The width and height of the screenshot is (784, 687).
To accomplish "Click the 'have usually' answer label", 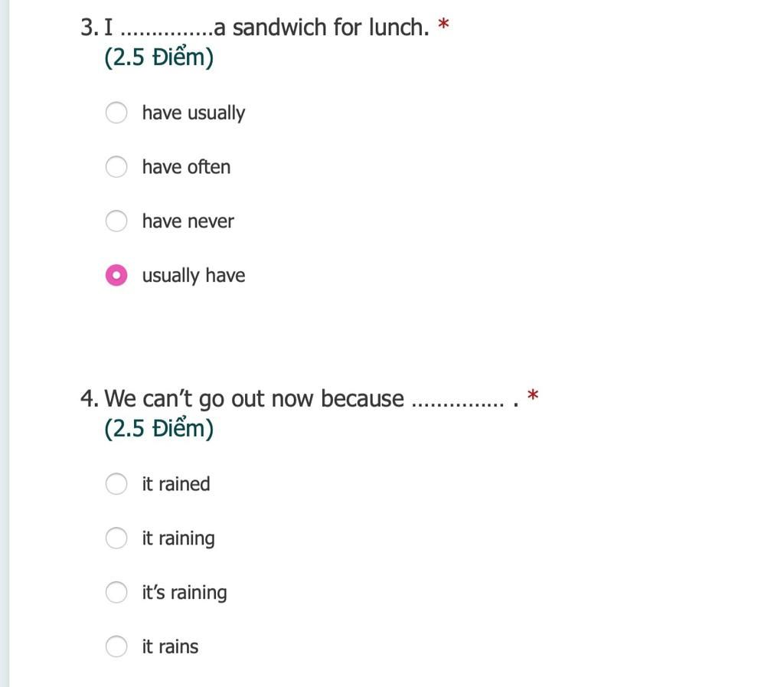I will click(x=194, y=113).
